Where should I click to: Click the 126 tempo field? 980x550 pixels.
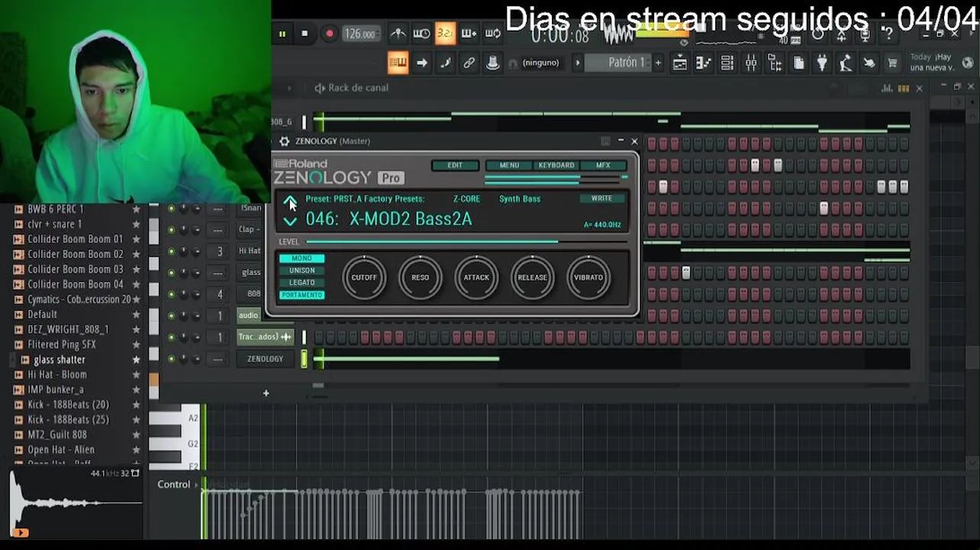tap(360, 34)
